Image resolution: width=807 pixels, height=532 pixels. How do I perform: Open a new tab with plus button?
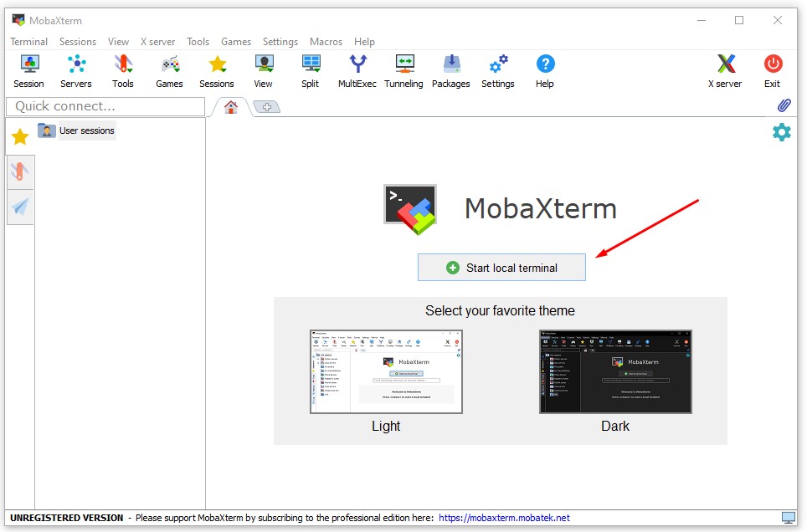point(267,107)
